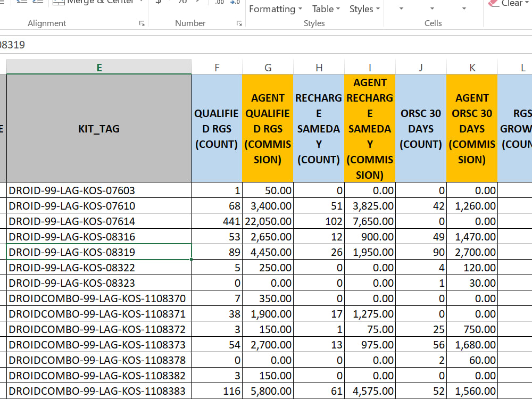
Task: Select the 5,800.00 commission cell
Action: [268, 391]
